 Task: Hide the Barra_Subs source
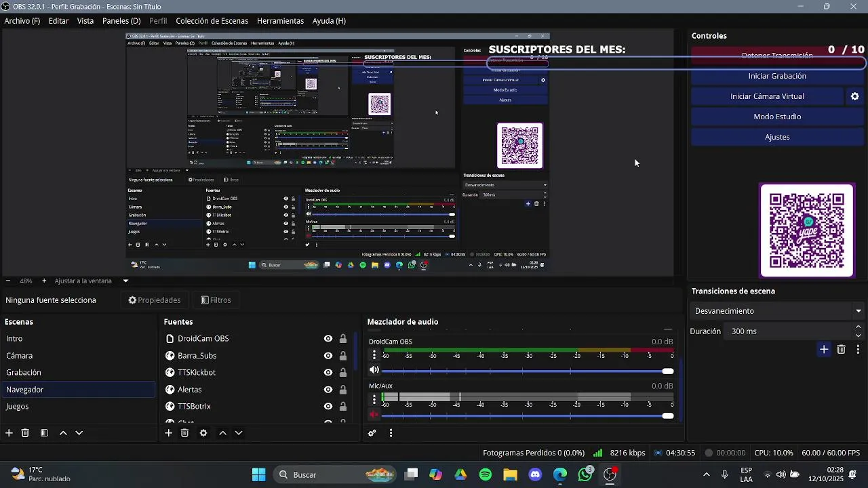click(x=328, y=356)
